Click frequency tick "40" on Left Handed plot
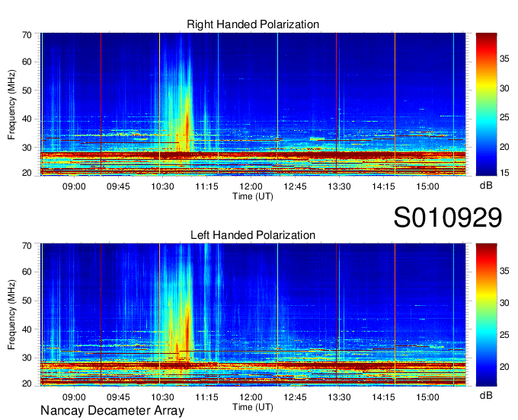 (x=27, y=329)
